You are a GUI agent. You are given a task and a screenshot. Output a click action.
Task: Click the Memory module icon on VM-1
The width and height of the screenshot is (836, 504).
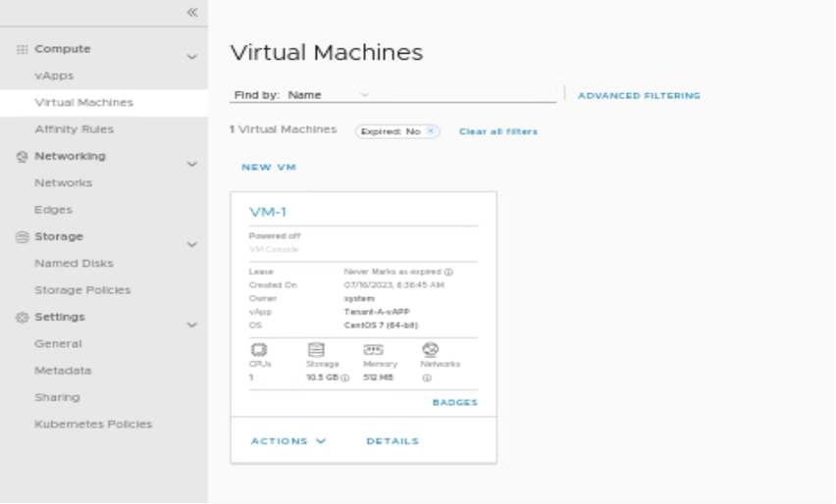pyautogui.click(x=373, y=348)
